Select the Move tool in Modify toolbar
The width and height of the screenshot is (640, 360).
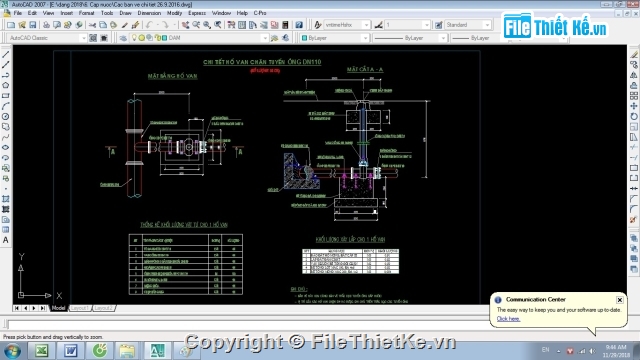(633, 106)
